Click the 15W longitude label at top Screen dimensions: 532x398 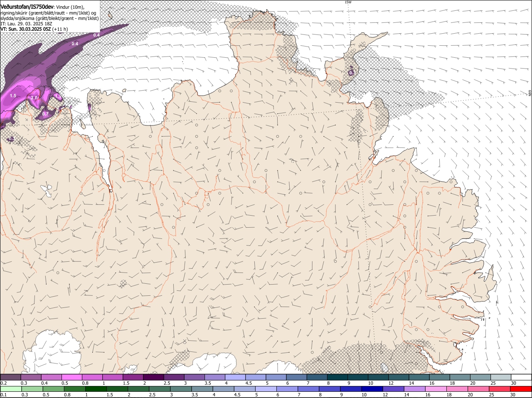348,2
